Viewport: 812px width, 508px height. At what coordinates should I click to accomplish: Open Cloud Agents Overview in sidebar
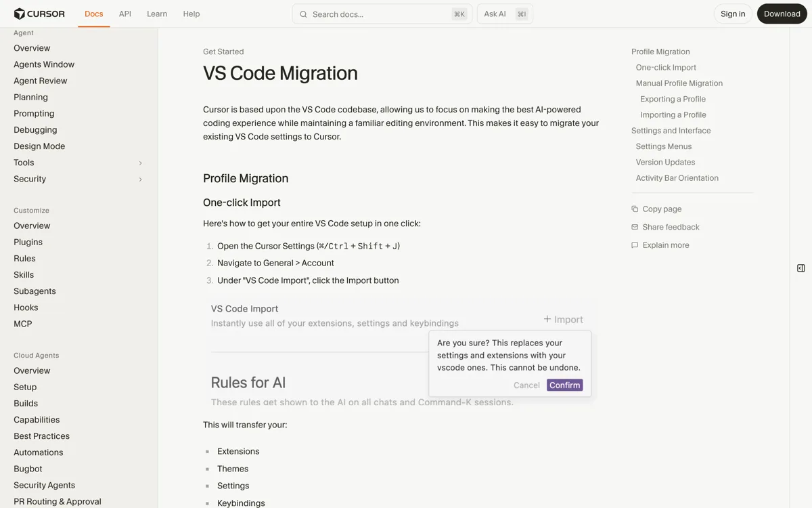tap(32, 371)
